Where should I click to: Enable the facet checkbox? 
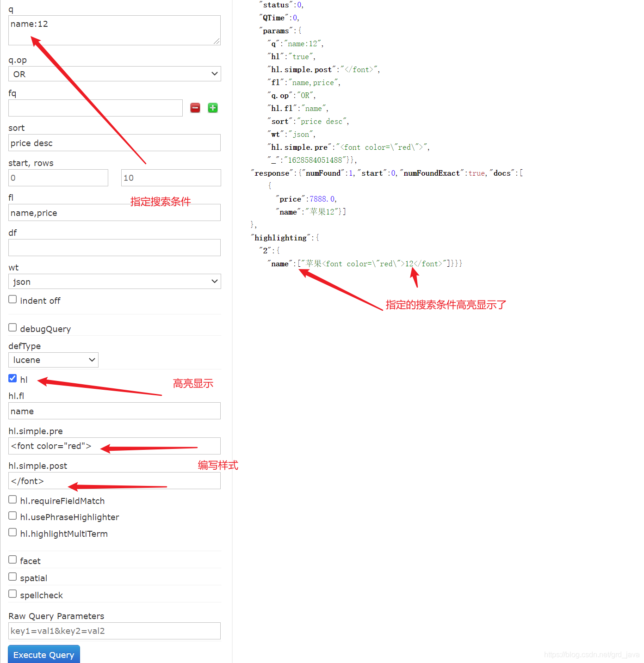12,560
